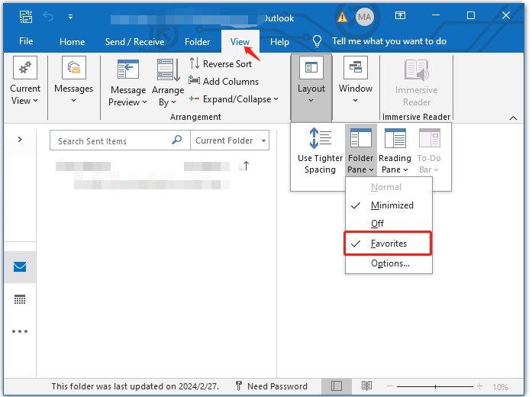Click the last updated status text
The height and width of the screenshot is (397, 532).
135,386
